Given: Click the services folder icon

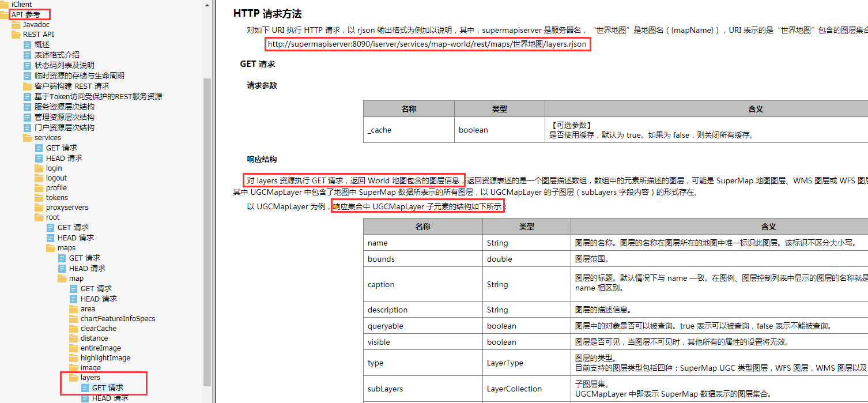Looking at the screenshot, I should pyautogui.click(x=27, y=138).
